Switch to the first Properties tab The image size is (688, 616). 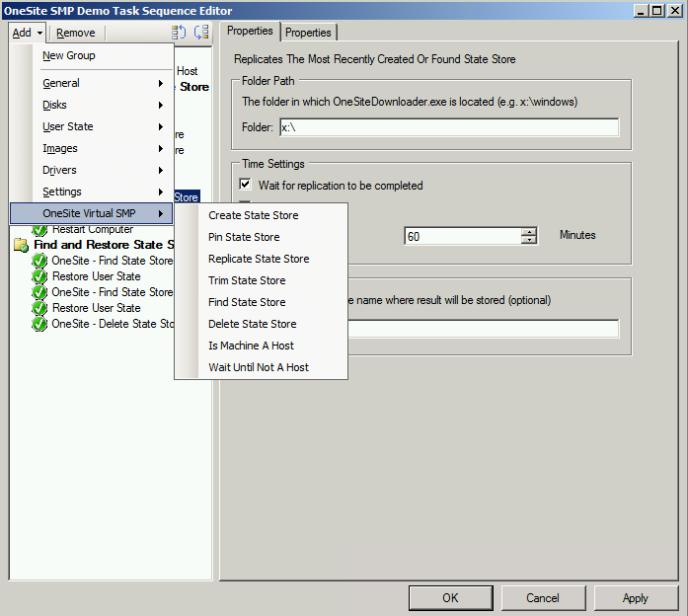[250, 32]
